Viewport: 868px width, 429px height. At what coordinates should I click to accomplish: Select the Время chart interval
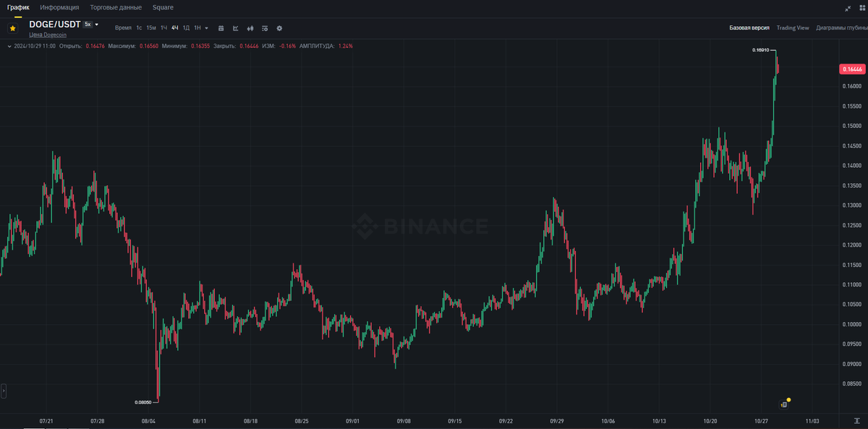tap(123, 27)
